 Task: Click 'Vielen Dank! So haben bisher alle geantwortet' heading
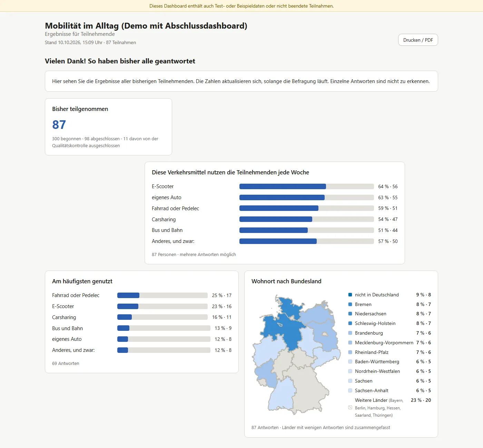120,61
